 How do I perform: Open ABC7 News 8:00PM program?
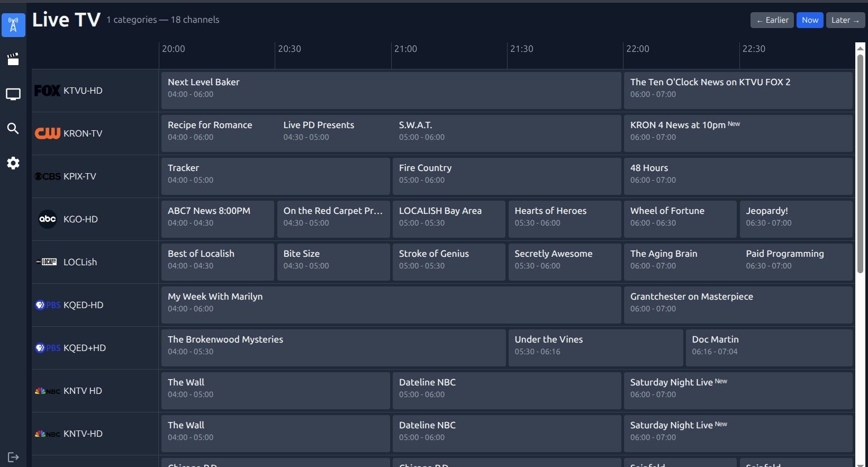[x=218, y=219]
